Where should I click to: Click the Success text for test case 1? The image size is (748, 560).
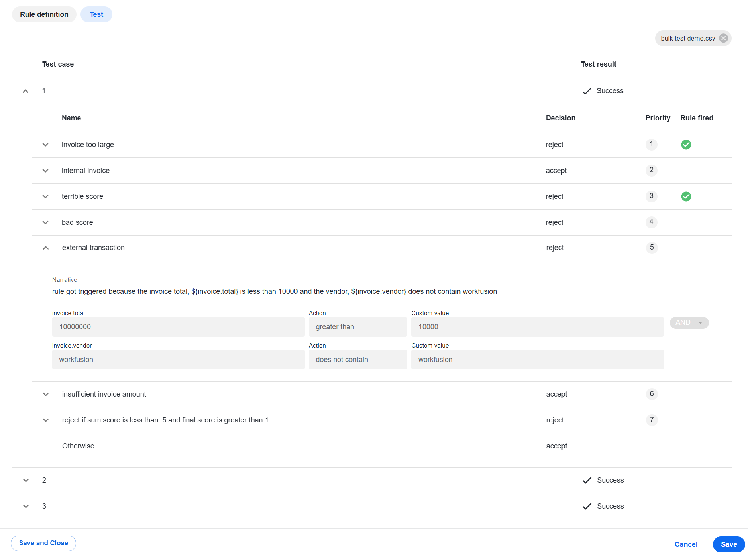click(610, 91)
